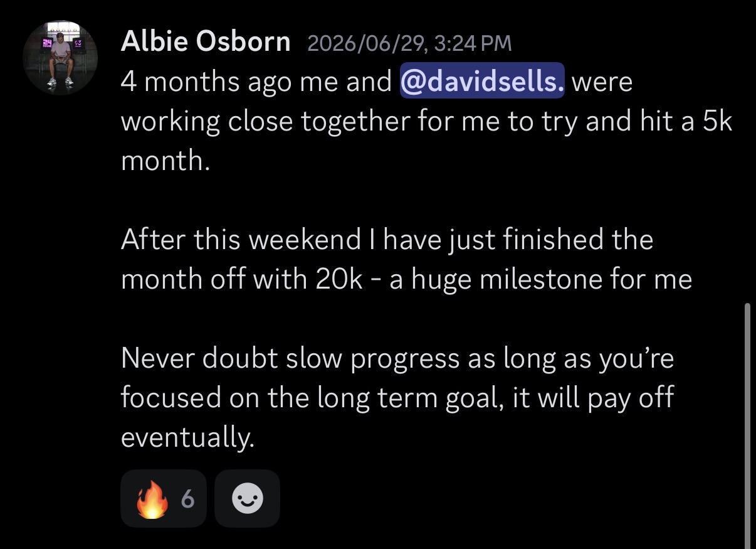Click the fire emoji icon
The width and height of the screenshot is (756, 549).
pyautogui.click(x=152, y=499)
